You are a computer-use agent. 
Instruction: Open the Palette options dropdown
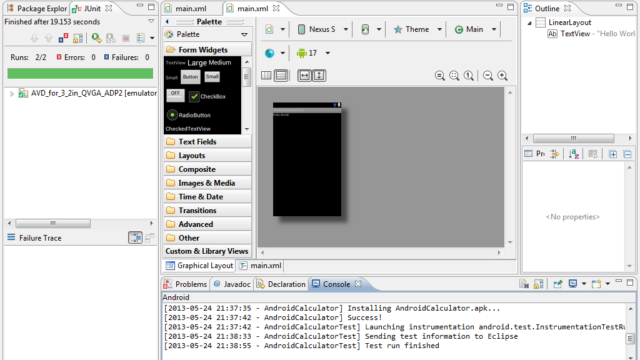(244, 35)
